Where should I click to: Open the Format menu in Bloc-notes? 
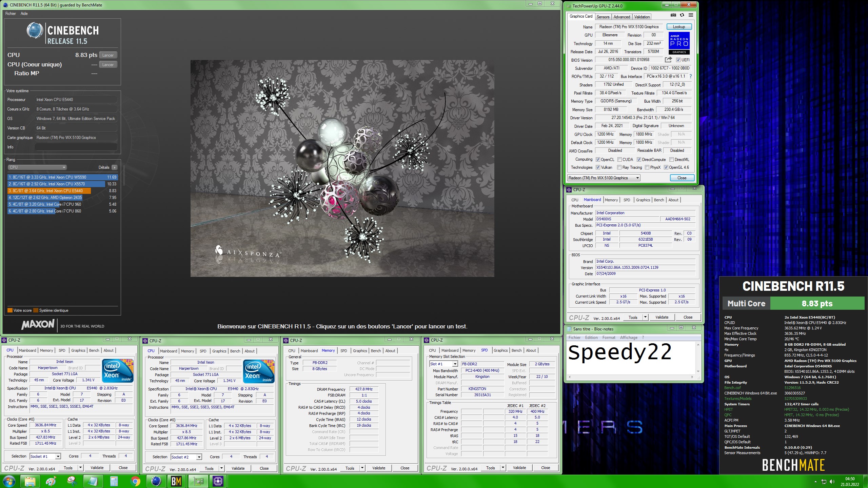609,338
